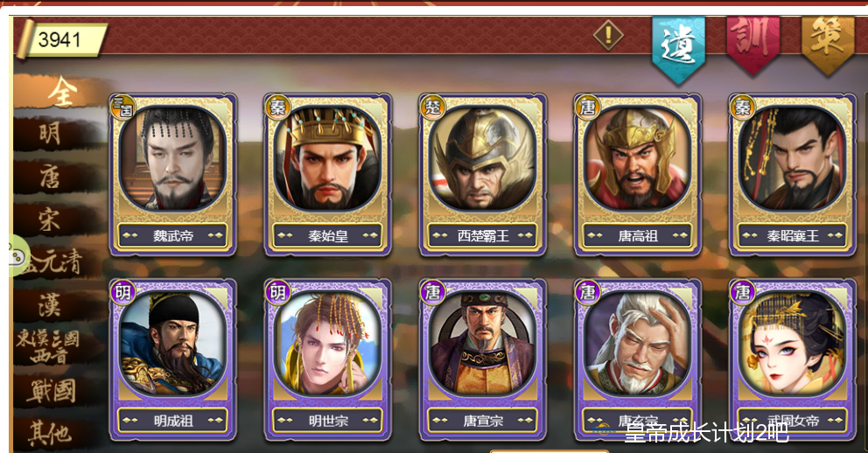This screenshot has width=868, height=453.
Task: Open the teal 遺 banner icon
Action: click(x=678, y=49)
